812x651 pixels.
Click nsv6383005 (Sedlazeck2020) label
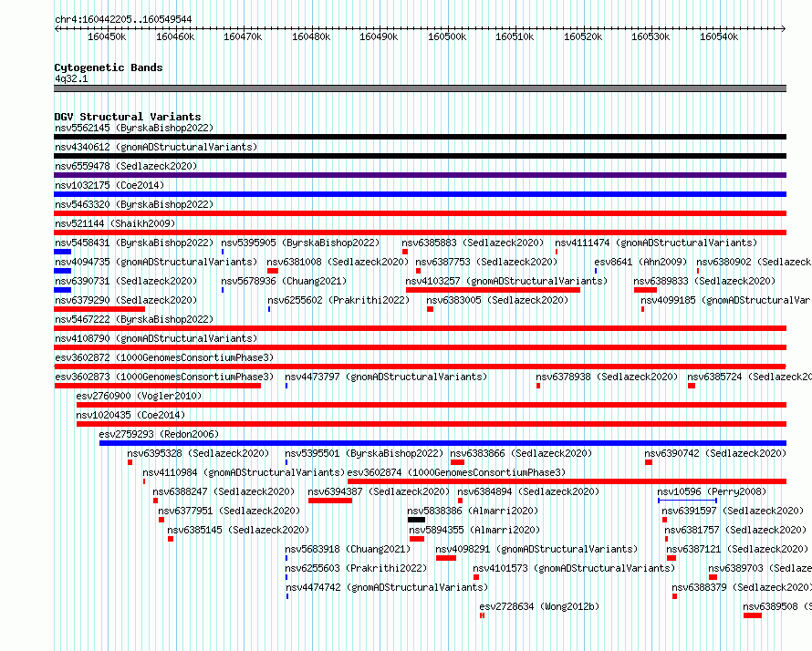(x=497, y=300)
